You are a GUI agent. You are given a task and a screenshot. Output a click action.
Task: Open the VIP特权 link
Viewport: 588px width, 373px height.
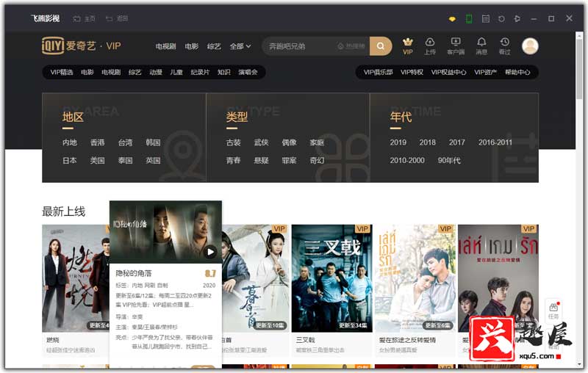[412, 72]
